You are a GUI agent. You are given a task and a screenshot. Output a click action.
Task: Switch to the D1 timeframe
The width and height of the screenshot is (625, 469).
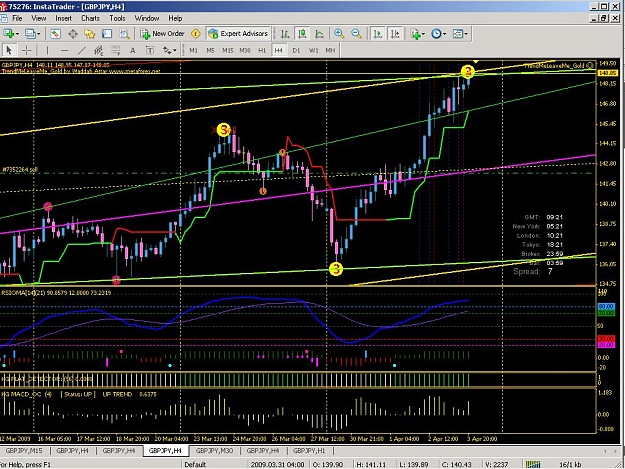point(296,51)
